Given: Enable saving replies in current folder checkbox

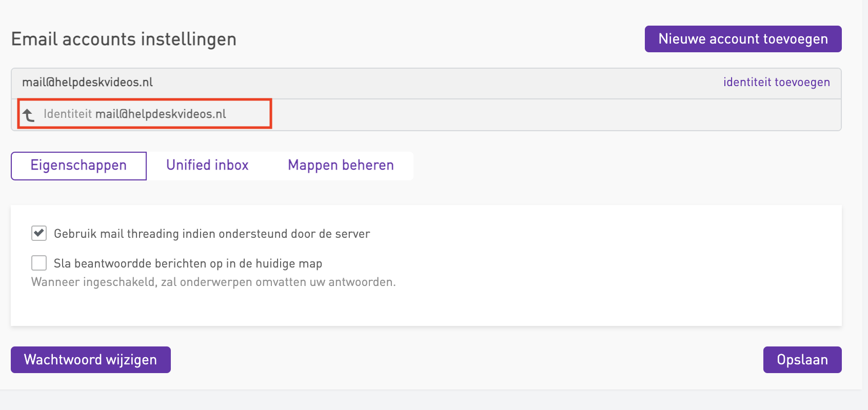Looking at the screenshot, I should [x=39, y=263].
